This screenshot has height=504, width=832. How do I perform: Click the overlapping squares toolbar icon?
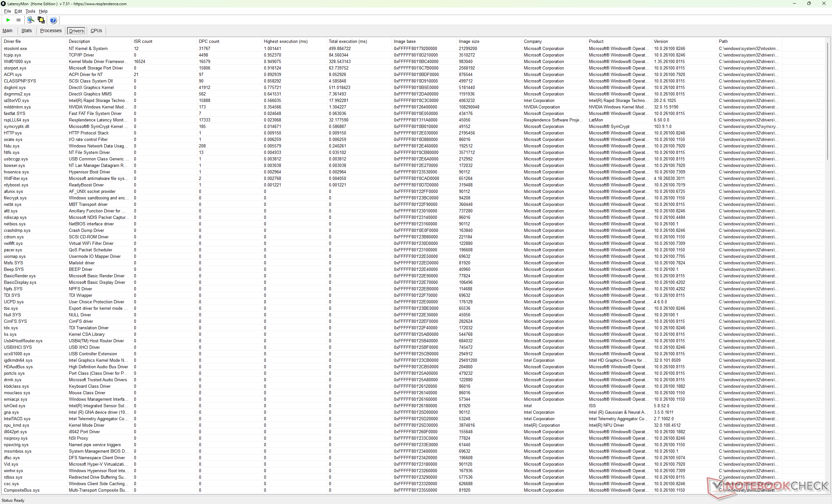(x=41, y=20)
